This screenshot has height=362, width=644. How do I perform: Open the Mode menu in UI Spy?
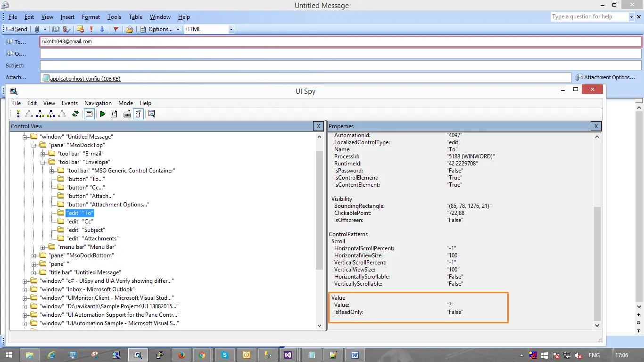125,103
